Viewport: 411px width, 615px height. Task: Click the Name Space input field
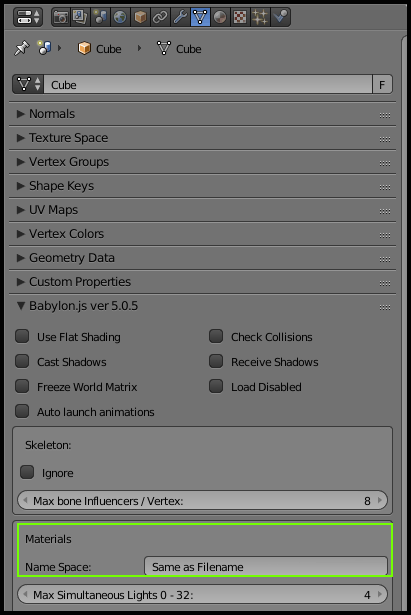point(266,566)
